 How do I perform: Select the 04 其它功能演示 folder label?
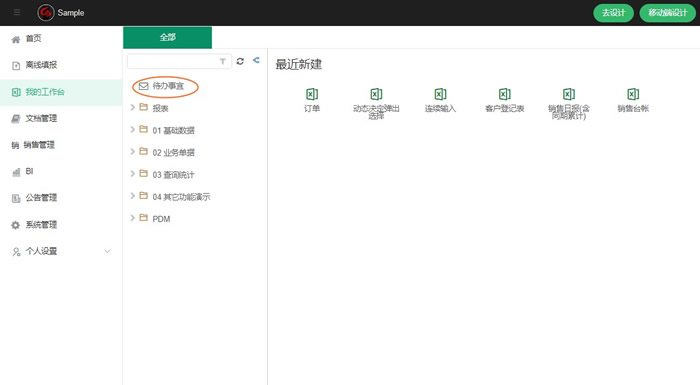181,197
